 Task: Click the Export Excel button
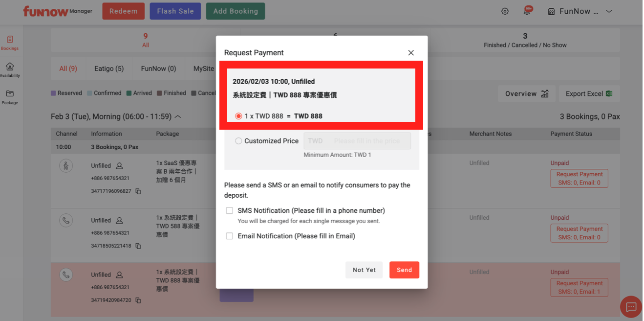[x=588, y=94]
